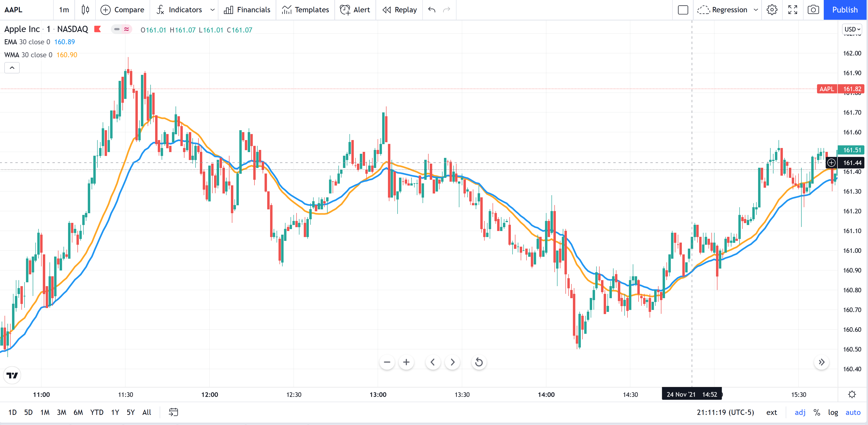Jump to the latest bar
Image resolution: width=868 pixels, height=425 pixels.
coord(822,362)
